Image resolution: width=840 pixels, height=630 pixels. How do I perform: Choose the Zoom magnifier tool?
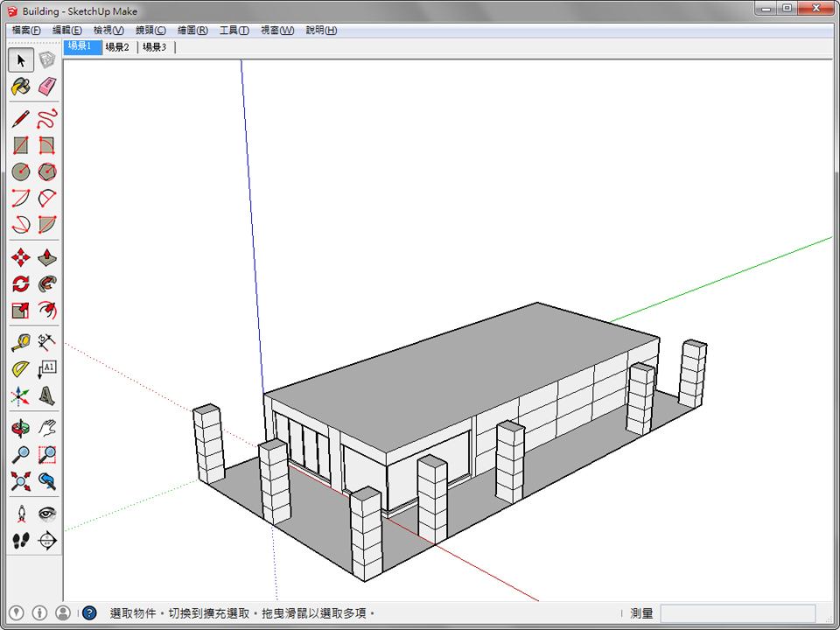[x=21, y=455]
